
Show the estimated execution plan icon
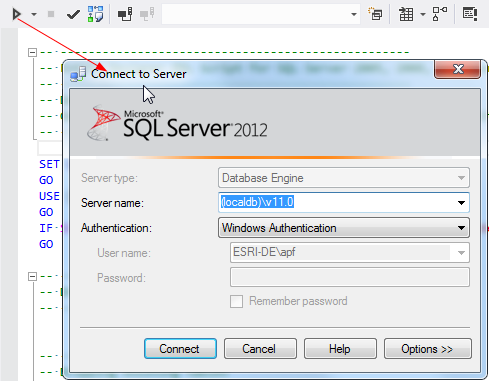[x=95, y=14]
